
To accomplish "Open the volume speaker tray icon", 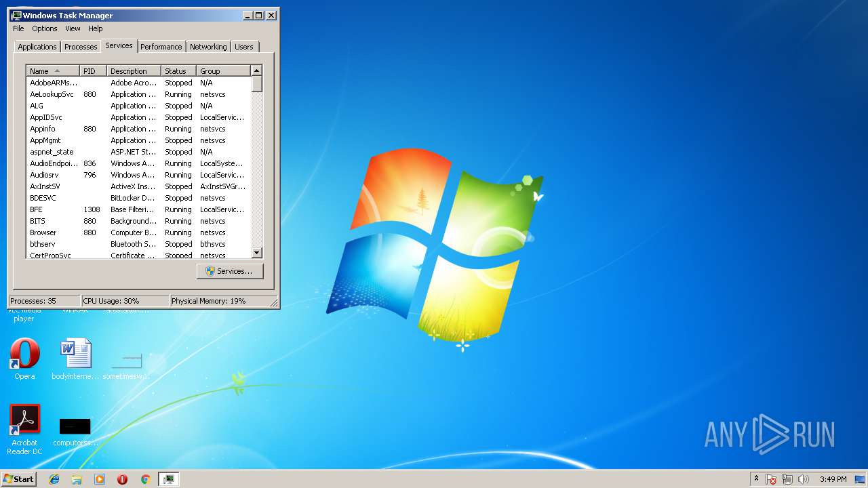I will point(804,479).
